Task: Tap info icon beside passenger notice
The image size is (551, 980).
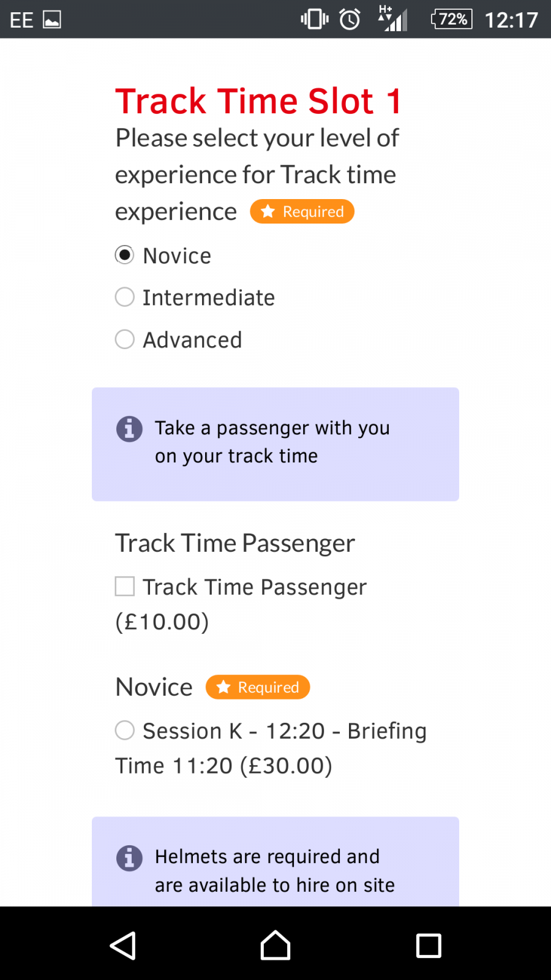Action: click(129, 429)
